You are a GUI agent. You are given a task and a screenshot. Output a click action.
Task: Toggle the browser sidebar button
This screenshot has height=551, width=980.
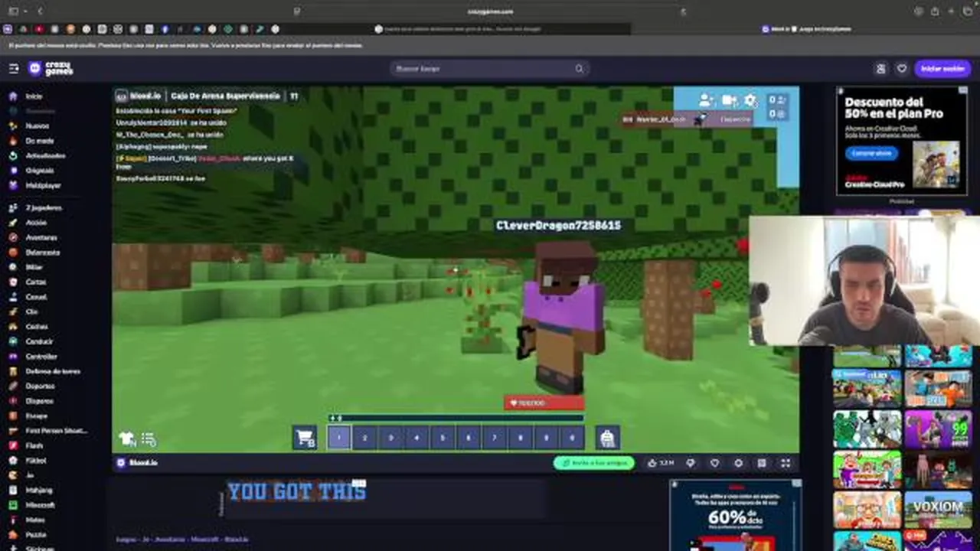[x=13, y=11]
